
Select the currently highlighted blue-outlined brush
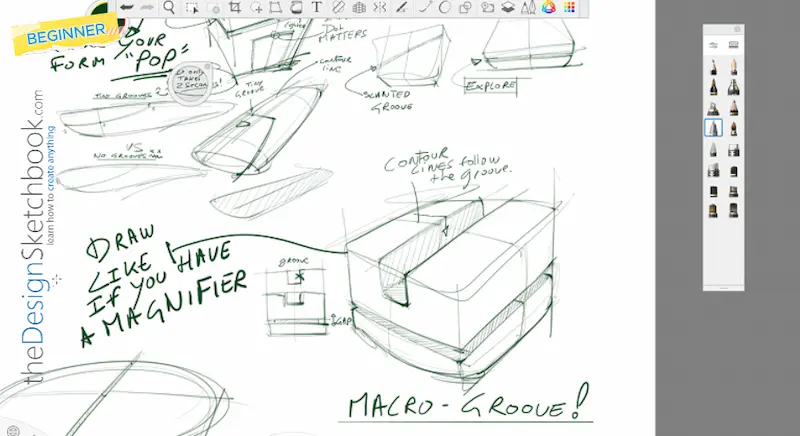tap(713, 128)
